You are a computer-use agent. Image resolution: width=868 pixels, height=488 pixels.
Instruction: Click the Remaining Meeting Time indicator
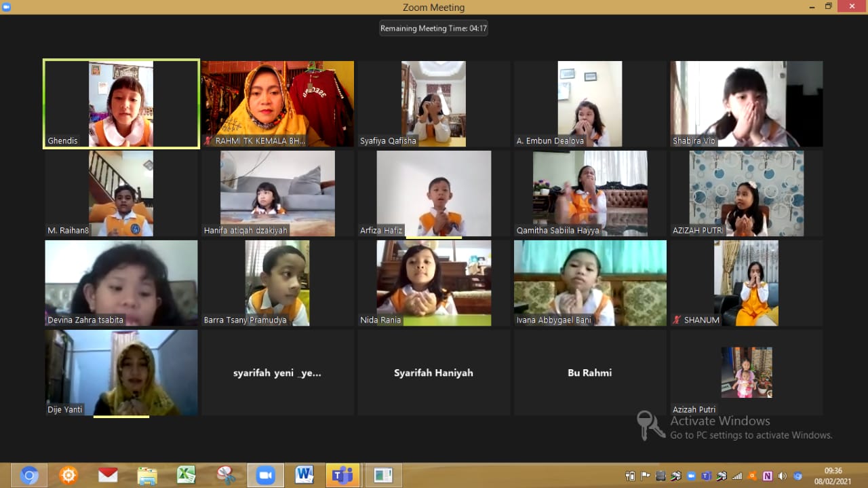click(433, 29)
